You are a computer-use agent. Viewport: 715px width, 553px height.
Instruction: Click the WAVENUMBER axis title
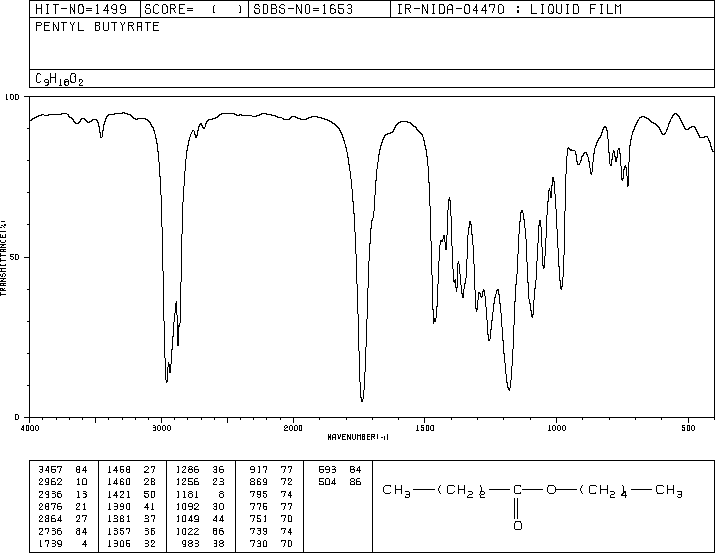(x=358, y=437)
